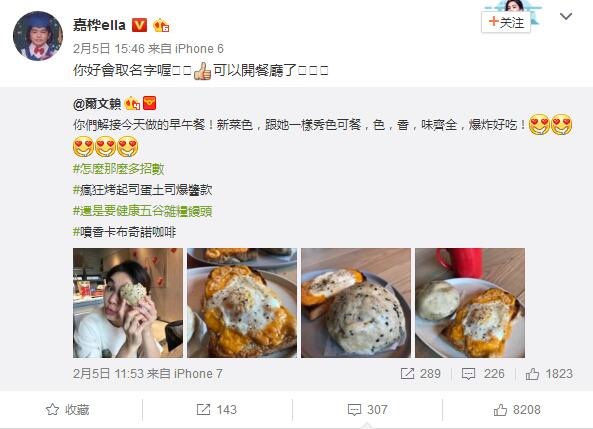Like the original post with 1823 likes
The width and height of the screenshot is (593, 429).
click(x=532, y=374)
